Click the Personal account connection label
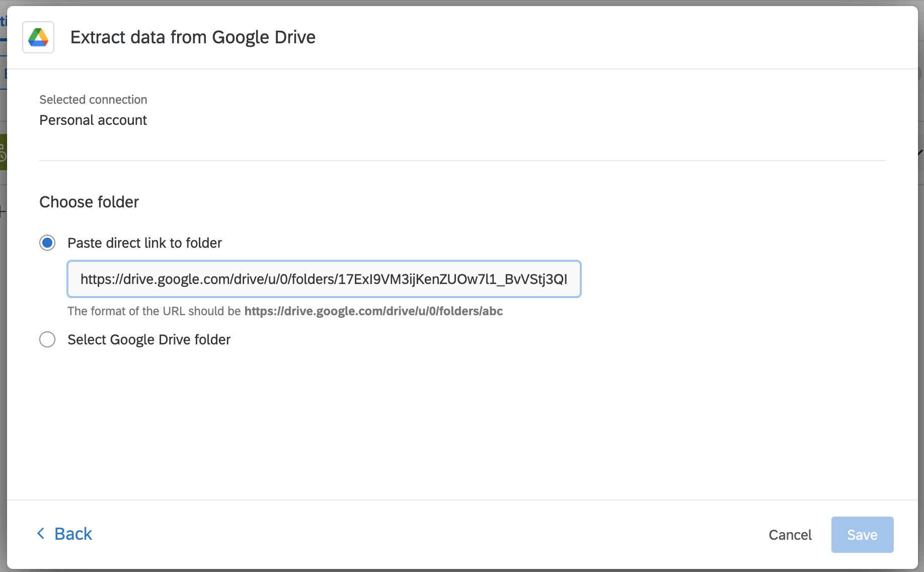Viewport: 924px width, 572px height. pyautogui.click(x=93, y=120)
